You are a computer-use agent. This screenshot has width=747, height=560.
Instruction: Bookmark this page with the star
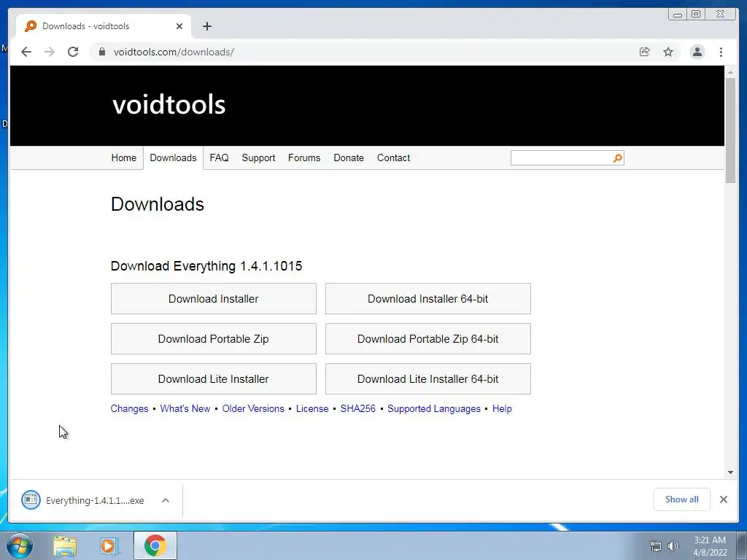coord(668,52)
